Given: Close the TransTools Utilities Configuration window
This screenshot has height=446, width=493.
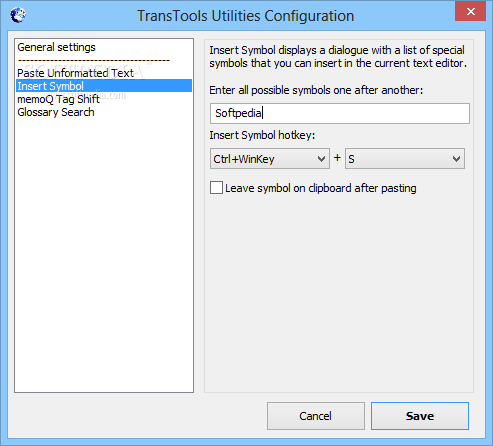Looking at the screenshot, I should coord(471,11).
